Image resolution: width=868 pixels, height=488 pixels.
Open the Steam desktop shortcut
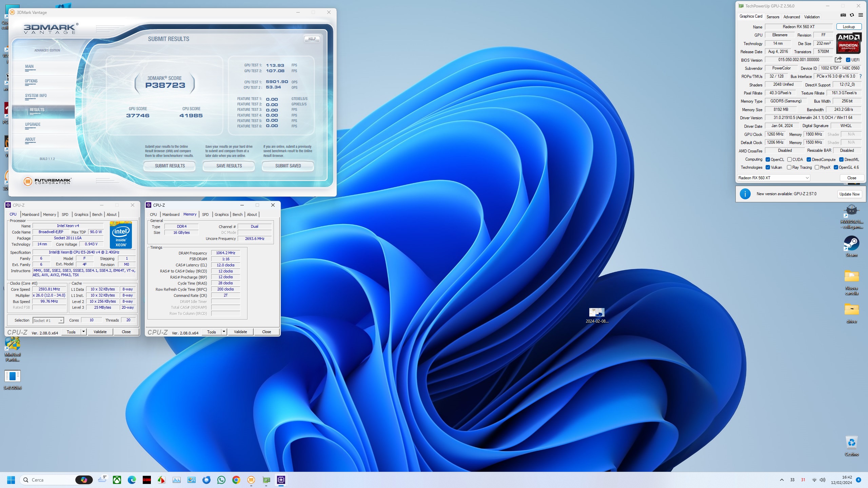point(851,246)
